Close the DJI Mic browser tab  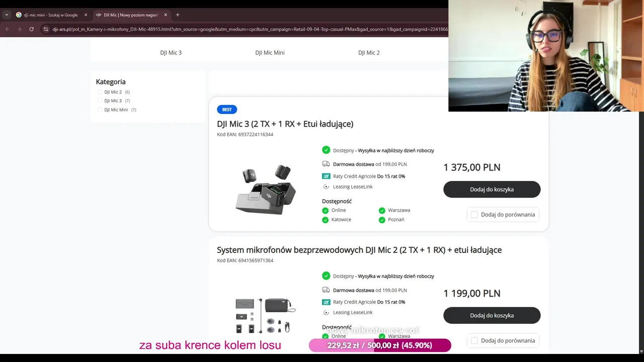(166, 15)
